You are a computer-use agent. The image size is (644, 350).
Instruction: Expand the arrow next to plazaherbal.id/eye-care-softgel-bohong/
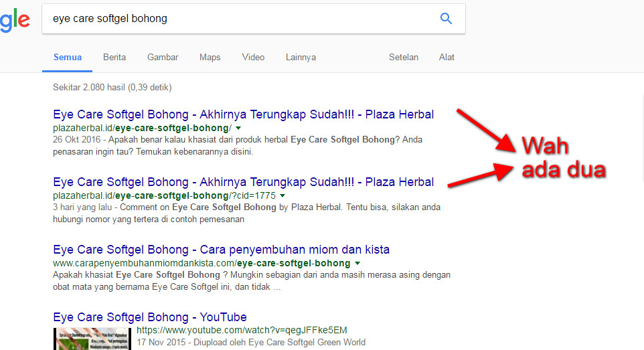point(238,128)
